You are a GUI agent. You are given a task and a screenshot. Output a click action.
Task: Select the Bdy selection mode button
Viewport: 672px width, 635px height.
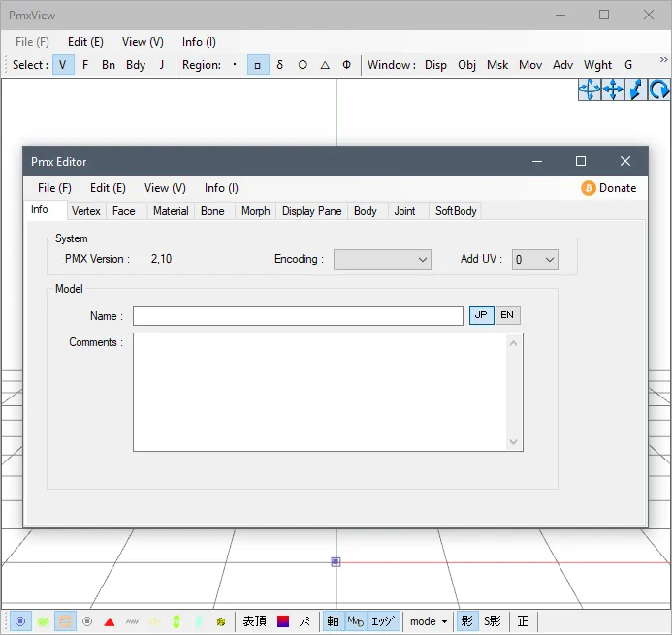point(136,65)
